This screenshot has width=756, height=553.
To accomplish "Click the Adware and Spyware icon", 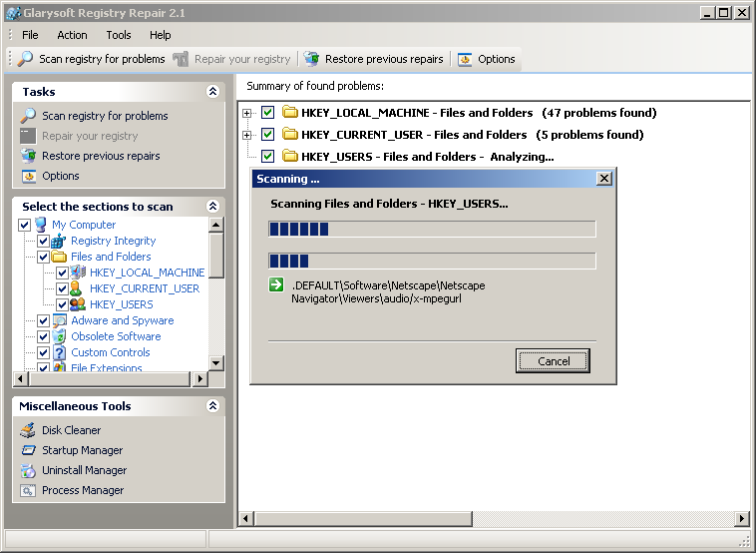I will 59,320.
